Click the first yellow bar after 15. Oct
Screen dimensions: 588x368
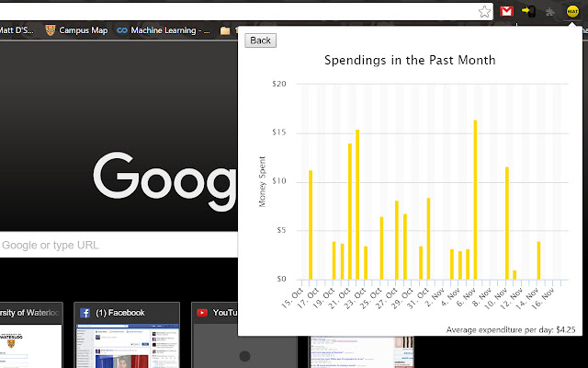point(311,224)
